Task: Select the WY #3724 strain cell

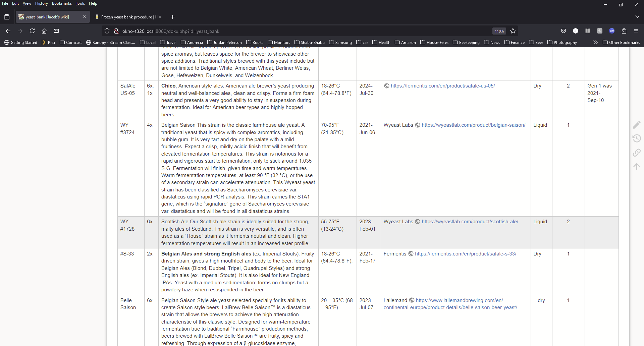Action: (131, 168)
